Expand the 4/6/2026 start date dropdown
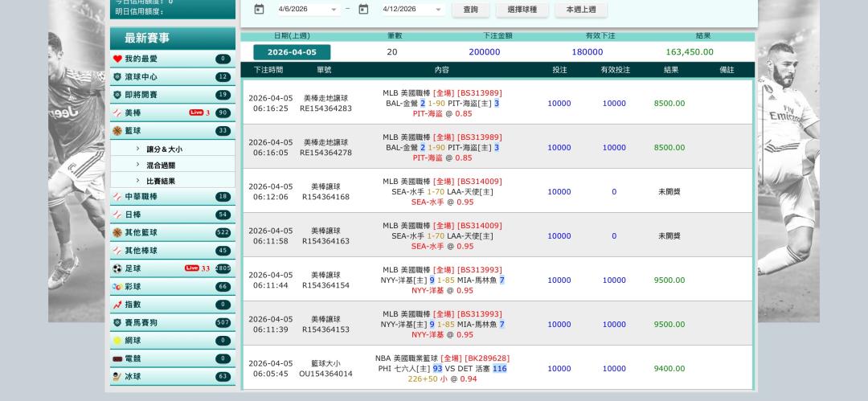The image size is (868, 401). pyautogui.click(x=334, y=10)
